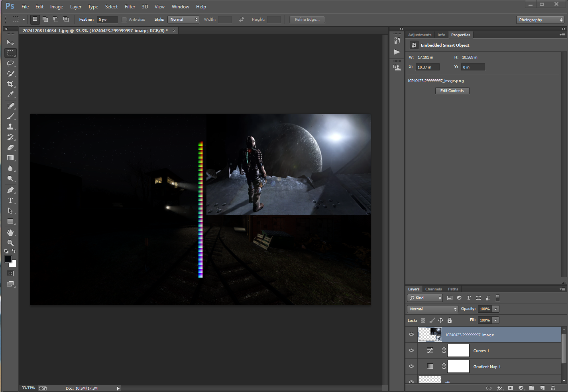Select the Crop tool
This screenshot has height=392, width=568.
click(10, 84)
